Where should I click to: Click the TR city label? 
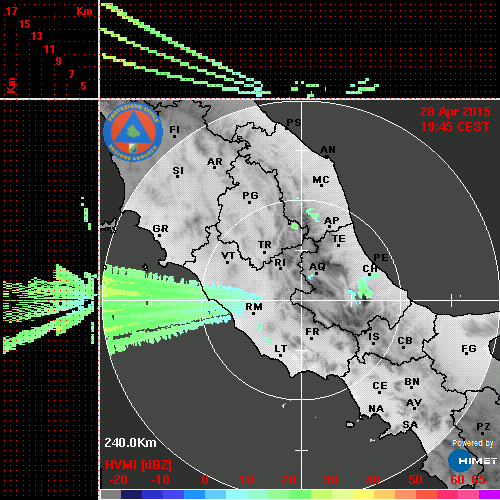point(265,245)
